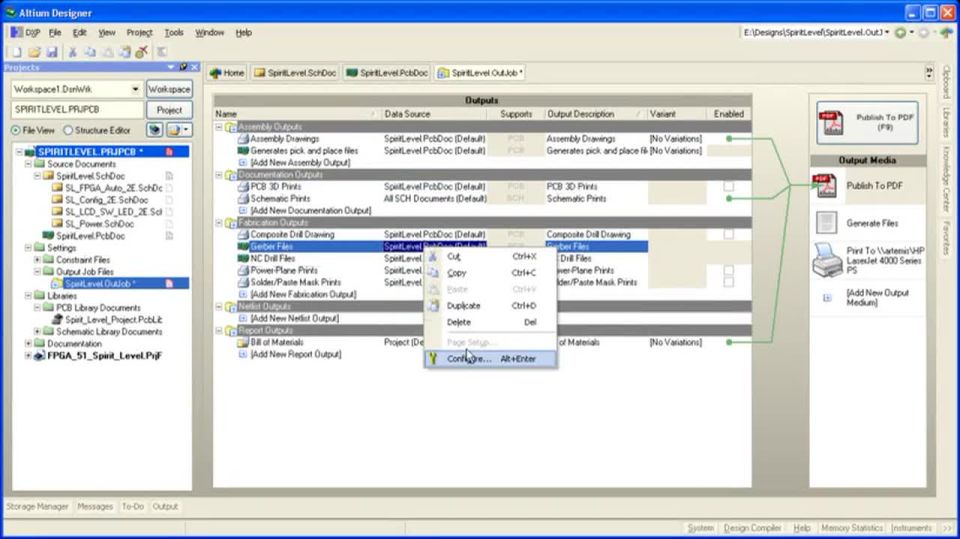The width and height of the screenshot is (960, 539).
Task: Click the Bill of Materials row icon
Action: coord(243,342)
